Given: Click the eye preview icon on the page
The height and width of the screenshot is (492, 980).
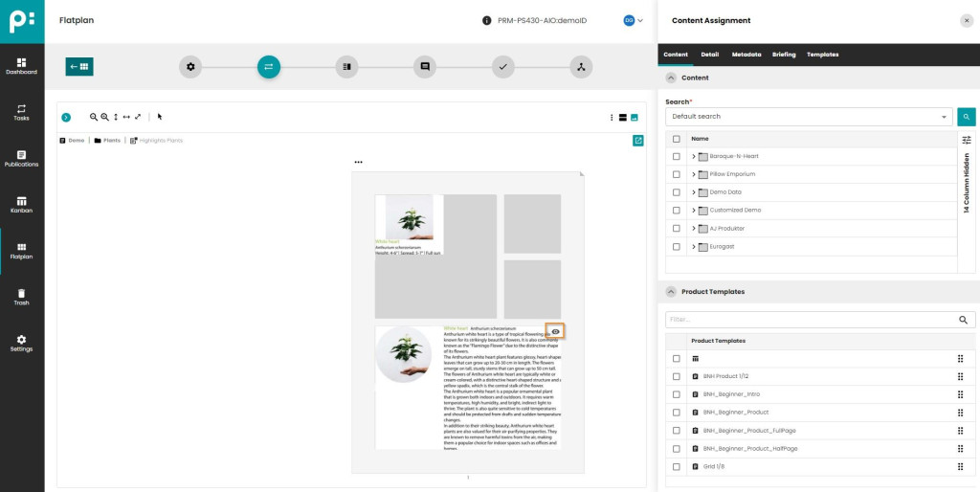Looking at the screenshot, I should (x=555, y=330).
